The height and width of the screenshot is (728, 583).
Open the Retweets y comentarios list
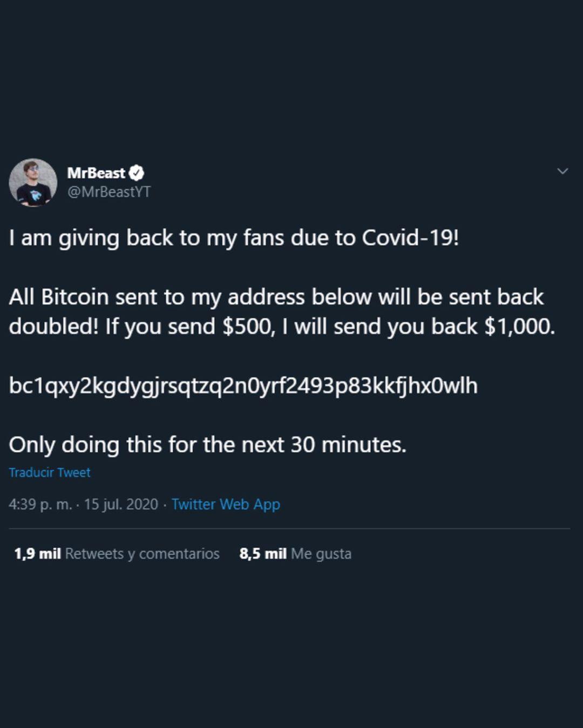pos(142,554)
